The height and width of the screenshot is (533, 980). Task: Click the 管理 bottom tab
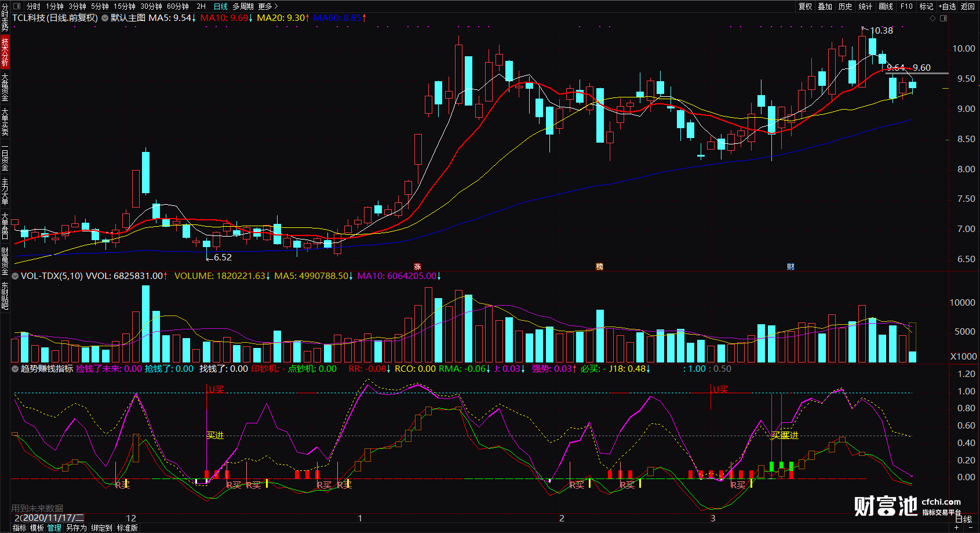coord(54,528)
